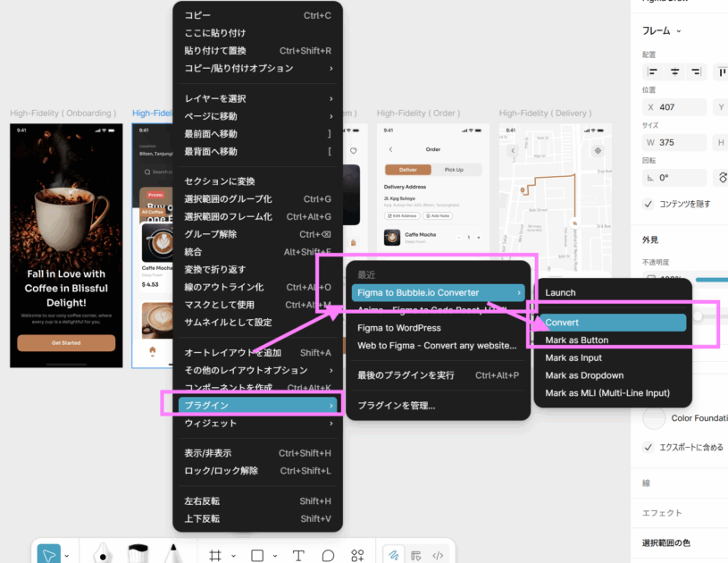Choose Mark as Dropdown option
728x563 pixels.
pyautogui.click(x=613, y=375)
